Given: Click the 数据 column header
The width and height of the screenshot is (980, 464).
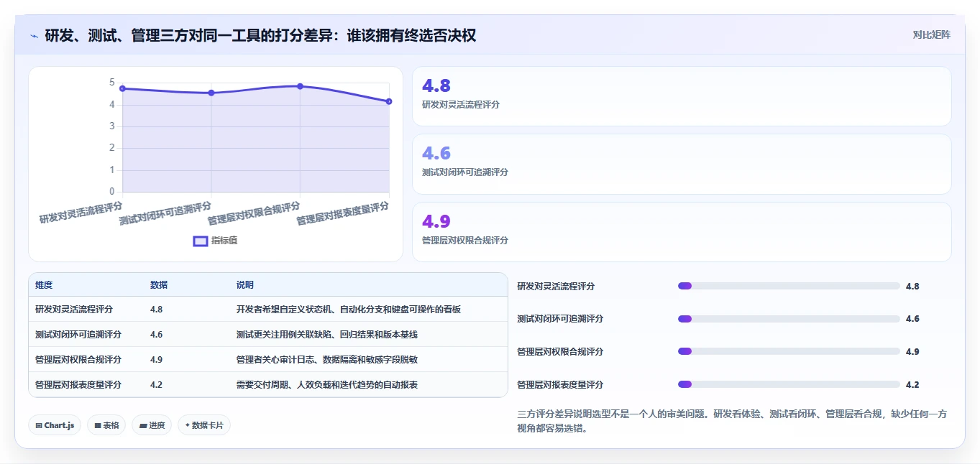Looking at the screenshot, I should pyautogui.click(x=159, y=285).
